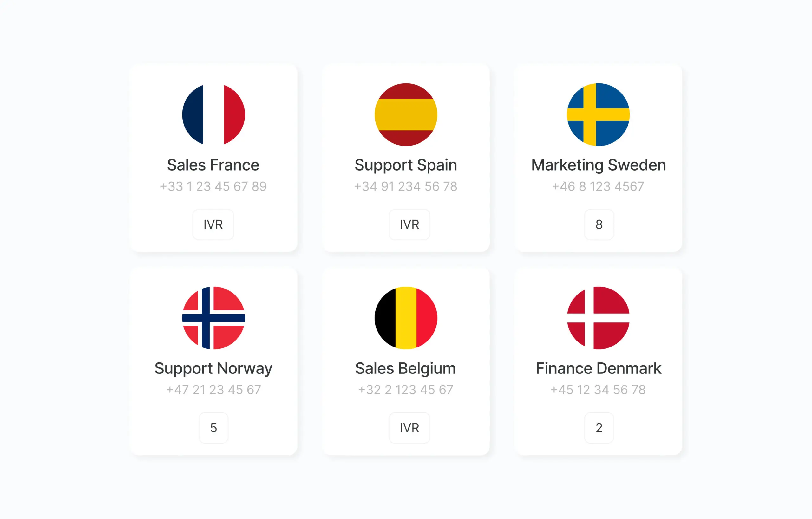This screenshot has height=519, width=812.
Task: Click the Norway flag icon
Action: pos(213,318)
